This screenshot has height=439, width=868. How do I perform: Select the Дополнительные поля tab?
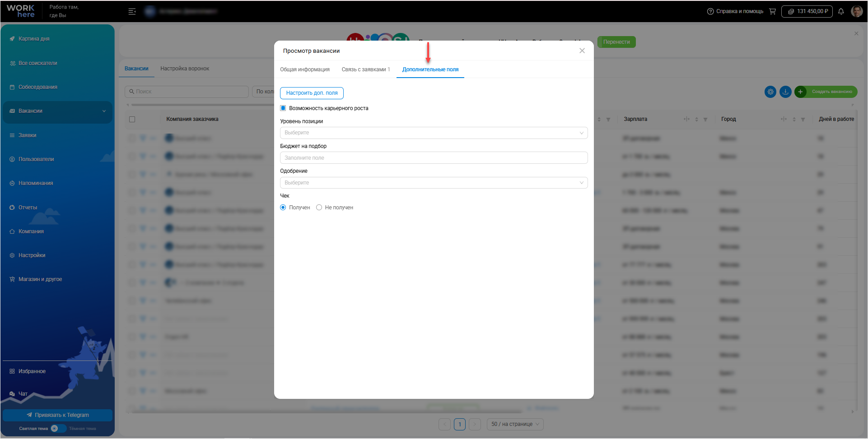(430, 69)
